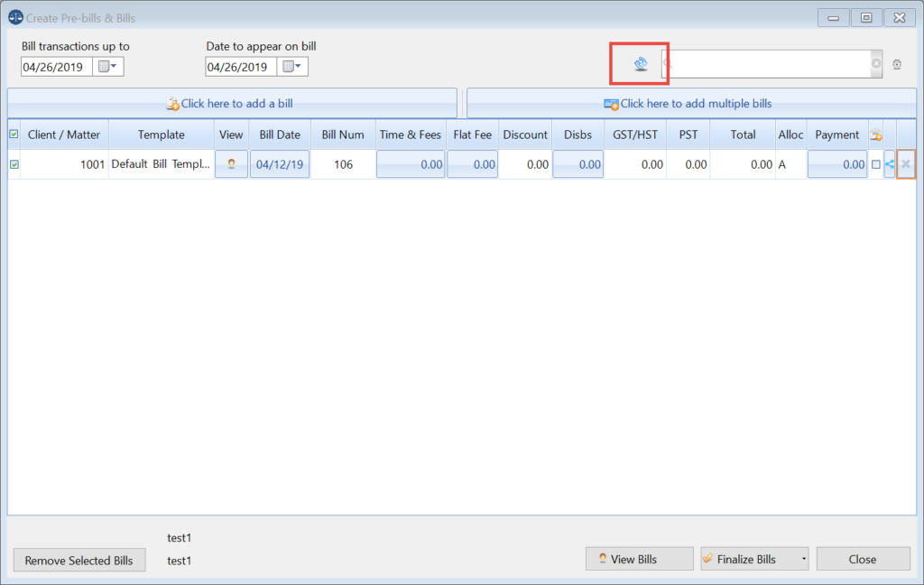Sort by Bill Num column header
This screenshot has height=585, width=924.
tap(343, 135)
